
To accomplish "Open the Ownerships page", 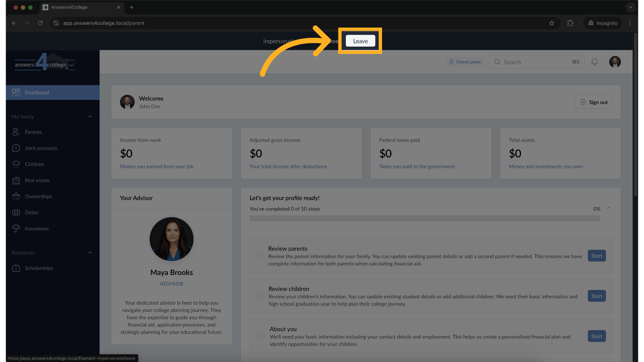I will coord(38,196).
